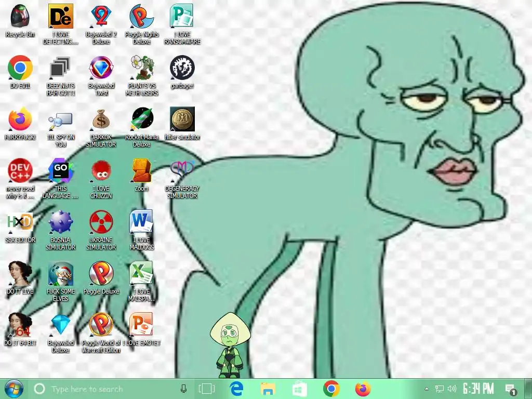Open the 'DO IT 64 BIT' icon
Image resolution: width=532 pixels, height=399 pixels.
coord(20,325)
